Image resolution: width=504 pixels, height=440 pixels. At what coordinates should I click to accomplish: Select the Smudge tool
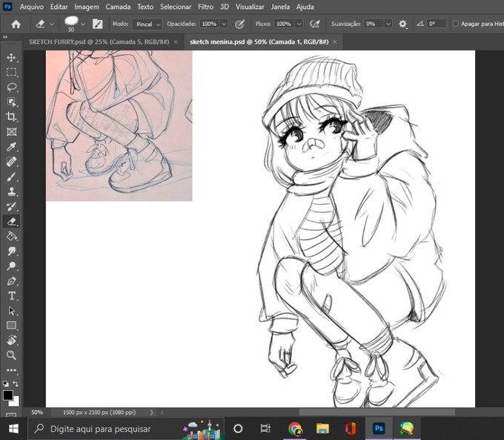coord(12,251)
